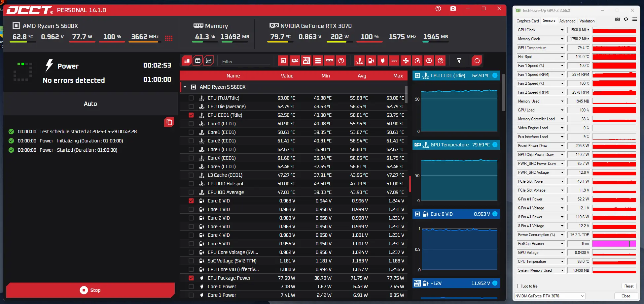The width and height of the screenshot is (644, 304).
Task: Check the Core 1 Power checkbox
Action: pos(191,295)
